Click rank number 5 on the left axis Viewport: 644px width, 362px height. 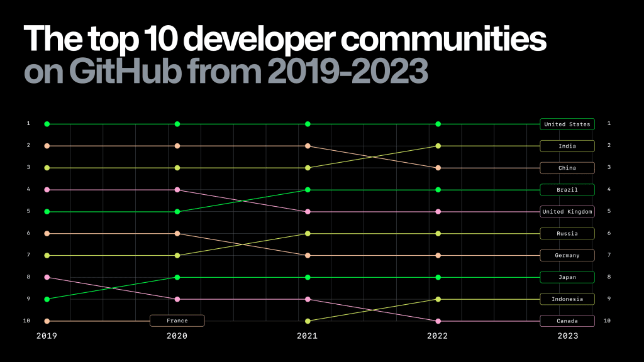point(28,212)
